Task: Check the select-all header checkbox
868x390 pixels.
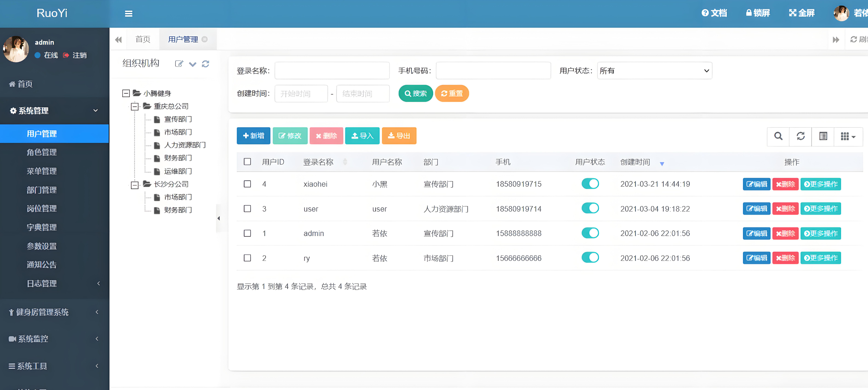Action: pos(247,162)
